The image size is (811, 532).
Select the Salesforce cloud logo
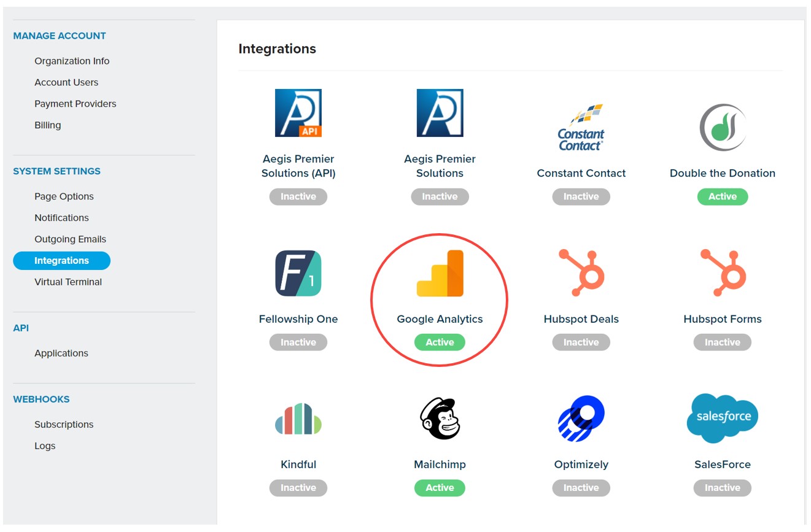click(x=722, y=418)
